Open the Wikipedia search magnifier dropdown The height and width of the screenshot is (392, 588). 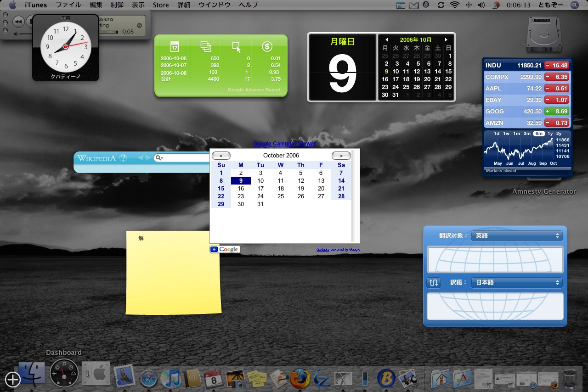(x=159, y=158)
